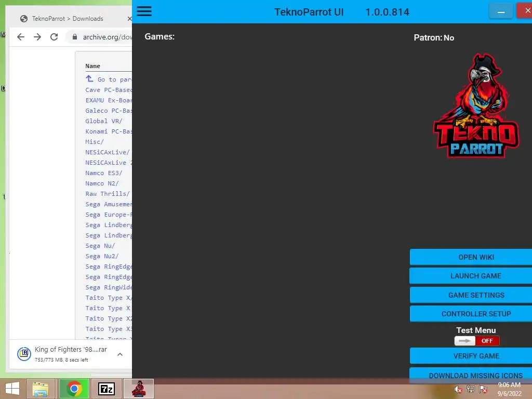Click the RAR file icon in download bar
532x399 pixels.
point(24,354)
